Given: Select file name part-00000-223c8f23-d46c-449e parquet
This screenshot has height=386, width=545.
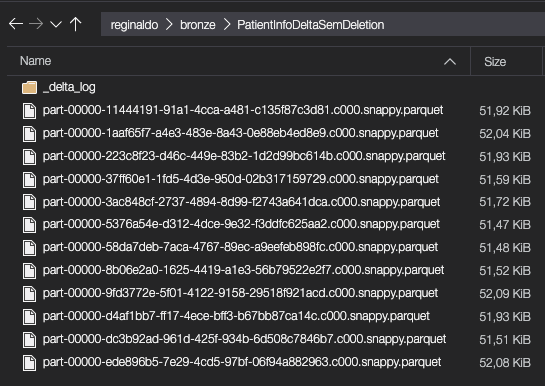Looking at the screenshot, I should tap(244, 156).
